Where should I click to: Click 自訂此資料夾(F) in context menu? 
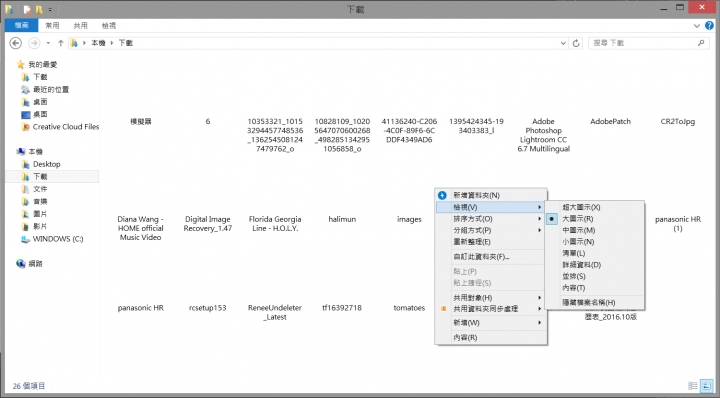(x=491, y=257)
